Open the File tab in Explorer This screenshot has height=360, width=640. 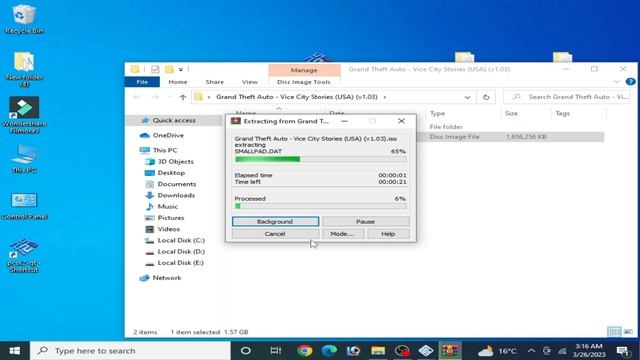click(142, 82)
